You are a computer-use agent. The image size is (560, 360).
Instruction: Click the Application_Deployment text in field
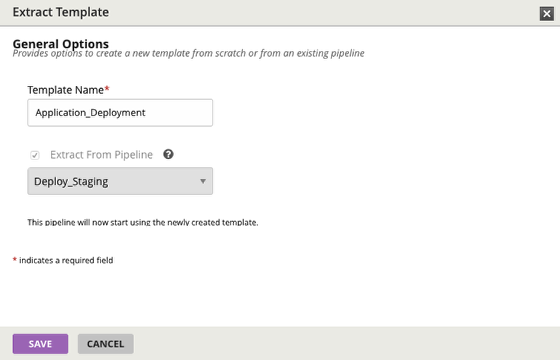pos(90,113)
